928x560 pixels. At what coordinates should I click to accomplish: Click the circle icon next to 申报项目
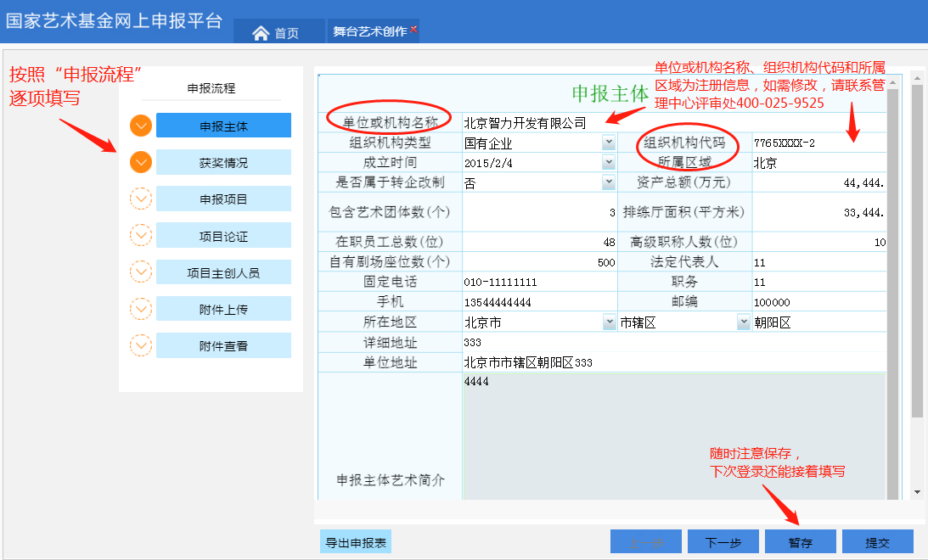141,199
